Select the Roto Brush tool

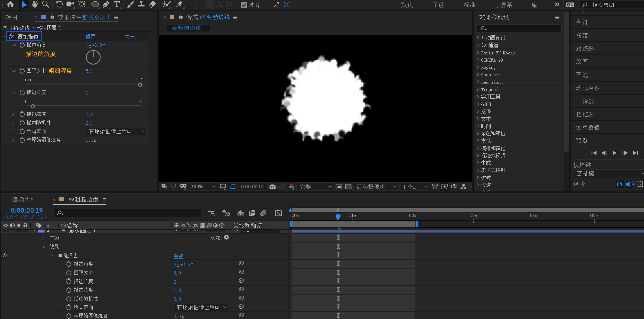(x=166, y=4)
